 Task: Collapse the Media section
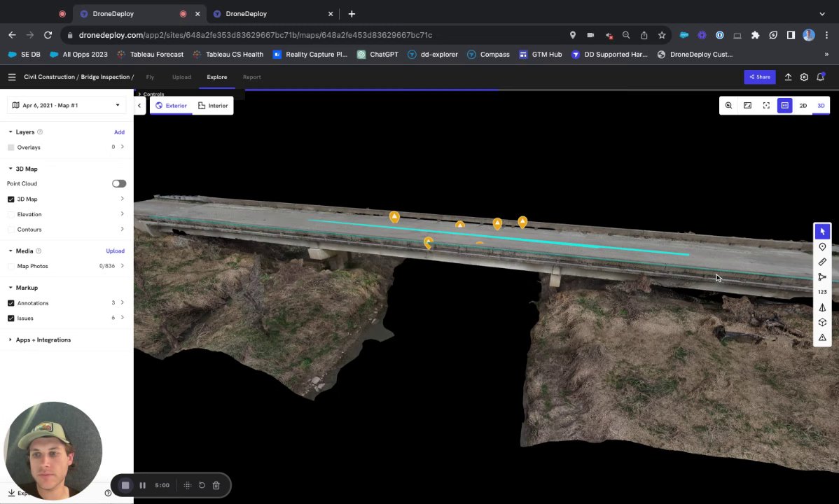pos(11,251)
